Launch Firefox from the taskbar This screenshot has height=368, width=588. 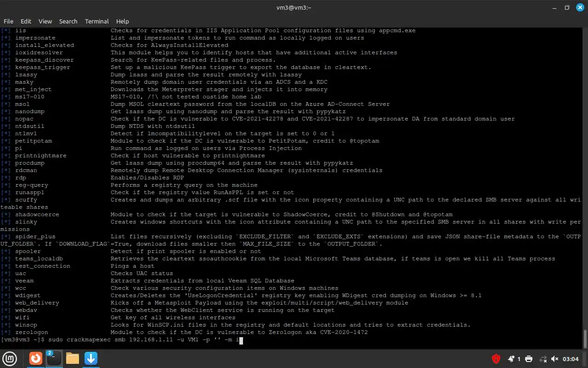[x=36, y=358]
